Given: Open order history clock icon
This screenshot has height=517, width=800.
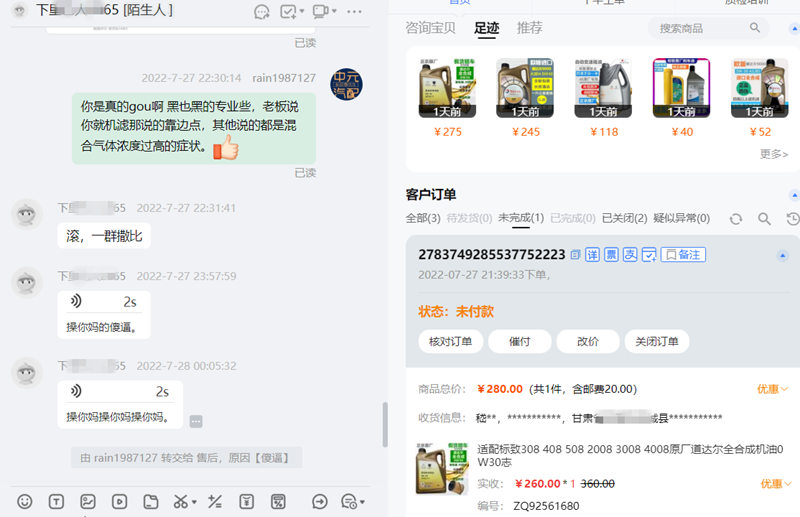Looking at the screenshot, I should tap(793, 218).
